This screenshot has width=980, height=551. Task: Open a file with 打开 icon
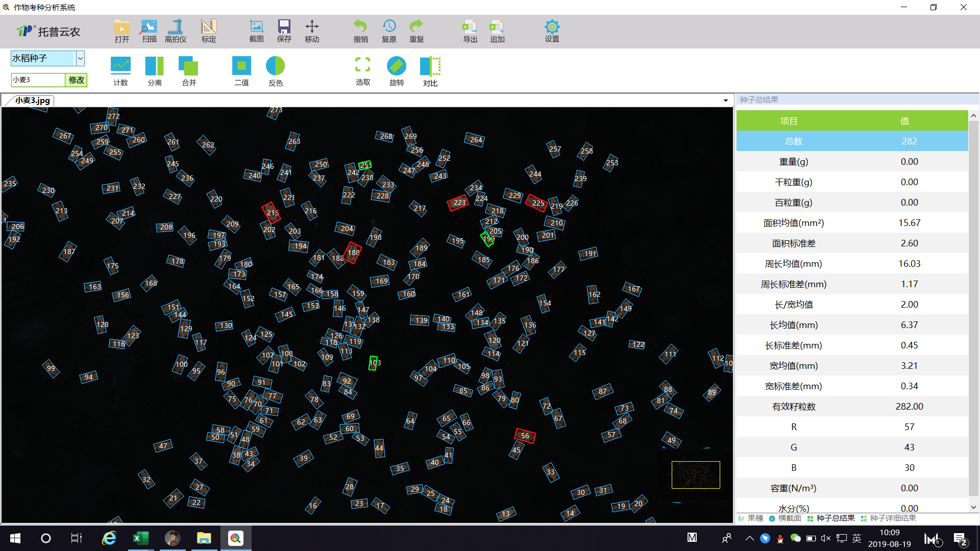(x=122, y=31)
